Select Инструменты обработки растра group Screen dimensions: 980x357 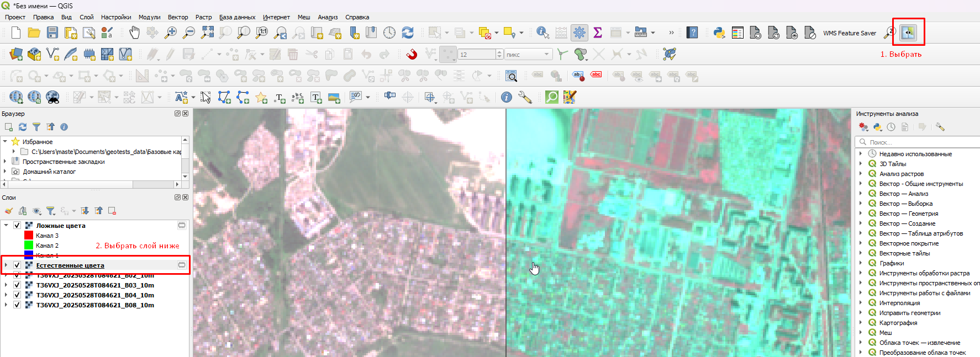tap(924, 273)
